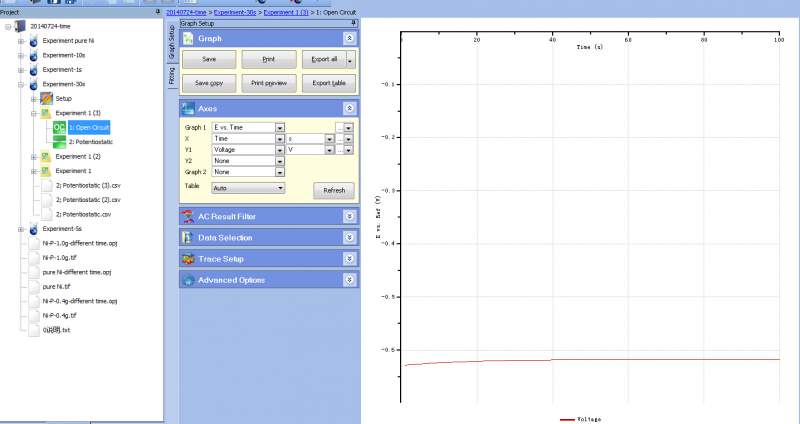This screenshot has width=800, height=424.
Task: Click the Project panel pin icon
Action: pyautogui.click(x=158, y=12)
